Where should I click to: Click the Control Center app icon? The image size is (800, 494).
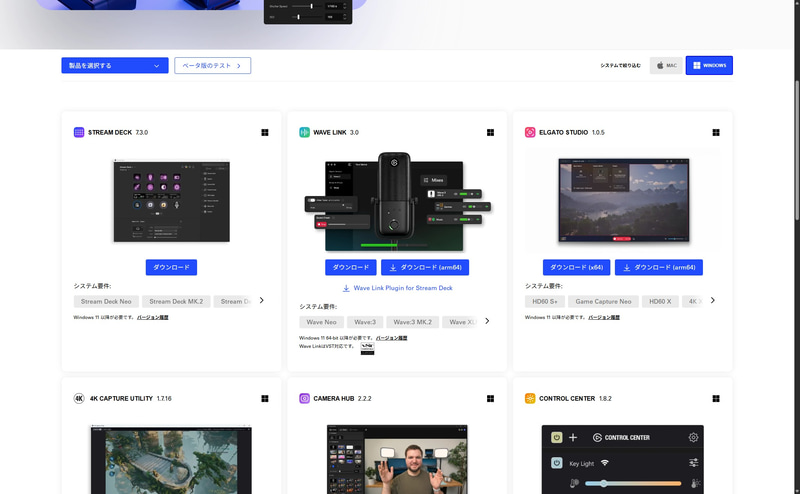(x=530, y=399)
